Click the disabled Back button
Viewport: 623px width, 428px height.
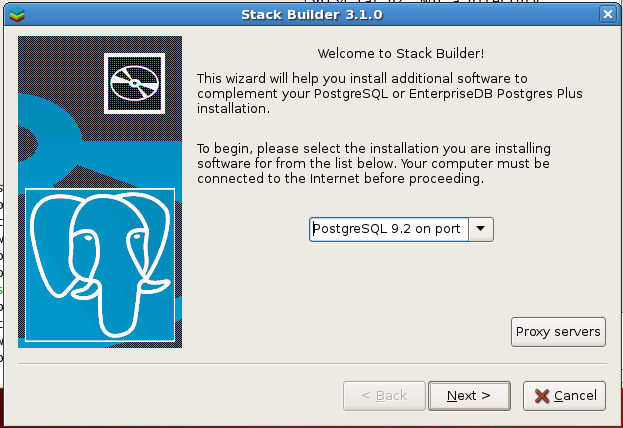point(384,396)
